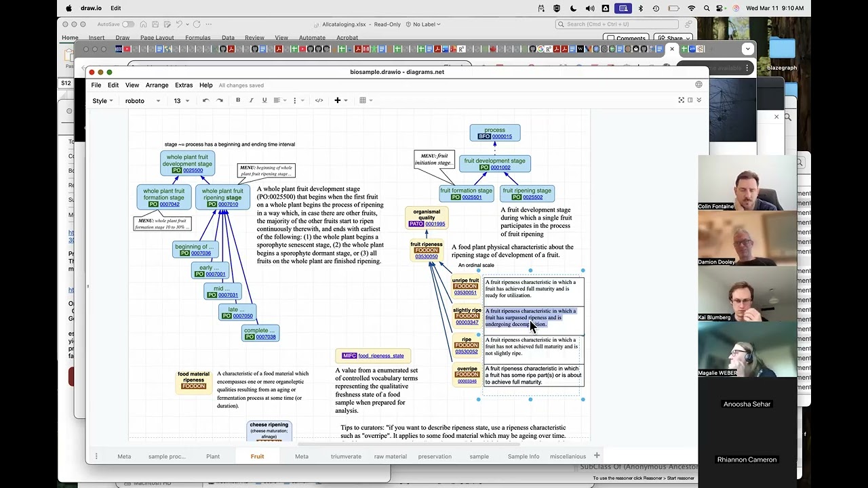
Task: Open the Edit menu in diagrams.net
Action: (113, 85)
